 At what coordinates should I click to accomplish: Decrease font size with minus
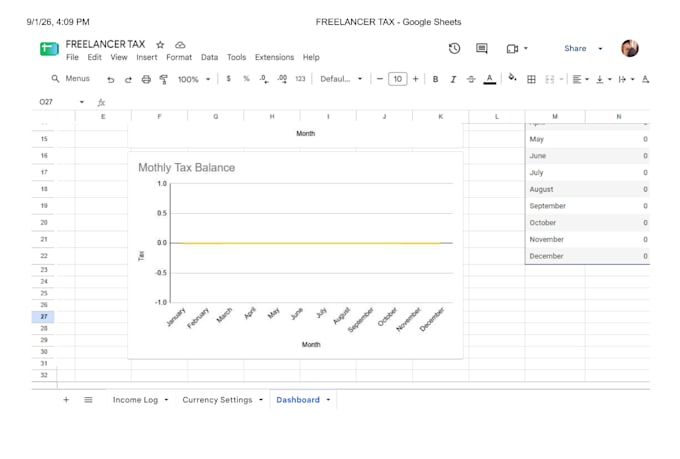pyautogui.click(x=380, y=79)
